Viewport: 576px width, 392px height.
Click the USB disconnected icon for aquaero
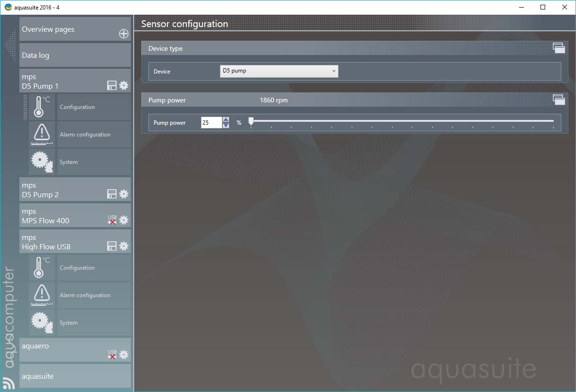pos(112,355)
